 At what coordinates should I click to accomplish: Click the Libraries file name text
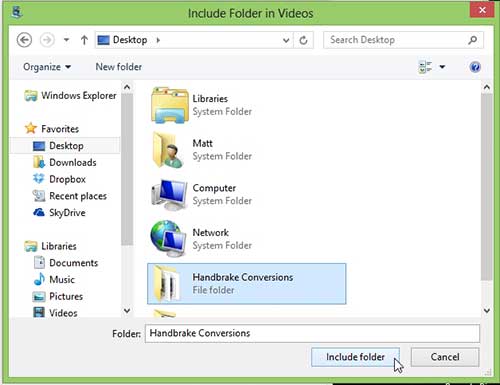click(x=210, y=99)
